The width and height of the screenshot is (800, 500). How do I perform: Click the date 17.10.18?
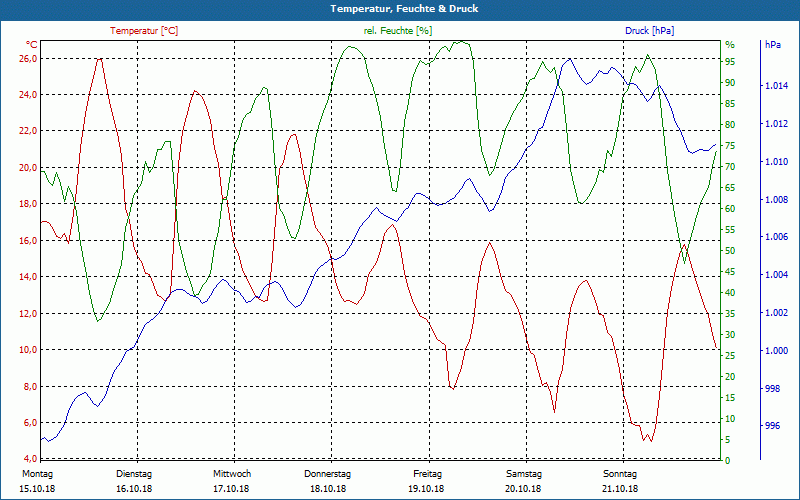pos(231,489)
